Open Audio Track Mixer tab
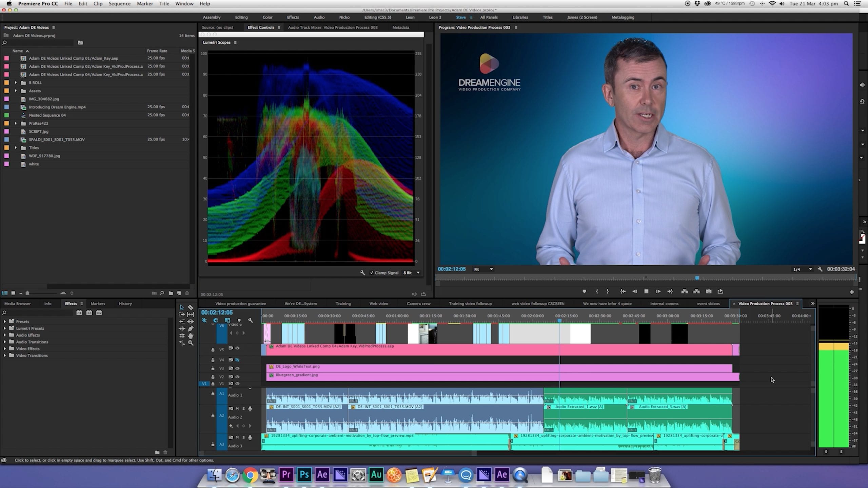 (x=332, y=27)
